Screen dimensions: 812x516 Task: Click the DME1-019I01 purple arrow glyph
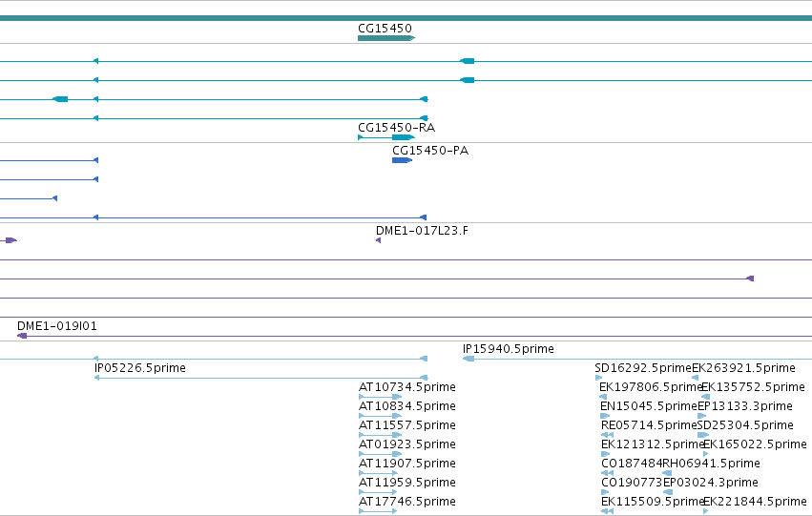pos(22,336)
